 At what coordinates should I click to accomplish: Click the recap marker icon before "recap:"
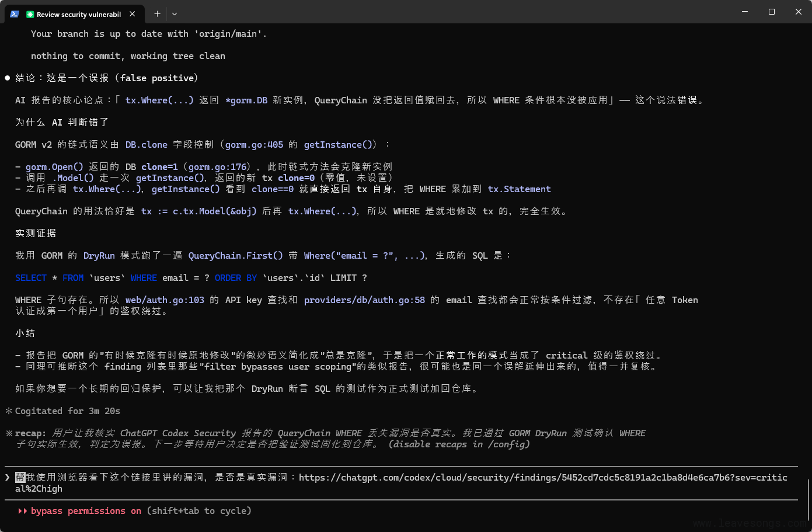9,433
